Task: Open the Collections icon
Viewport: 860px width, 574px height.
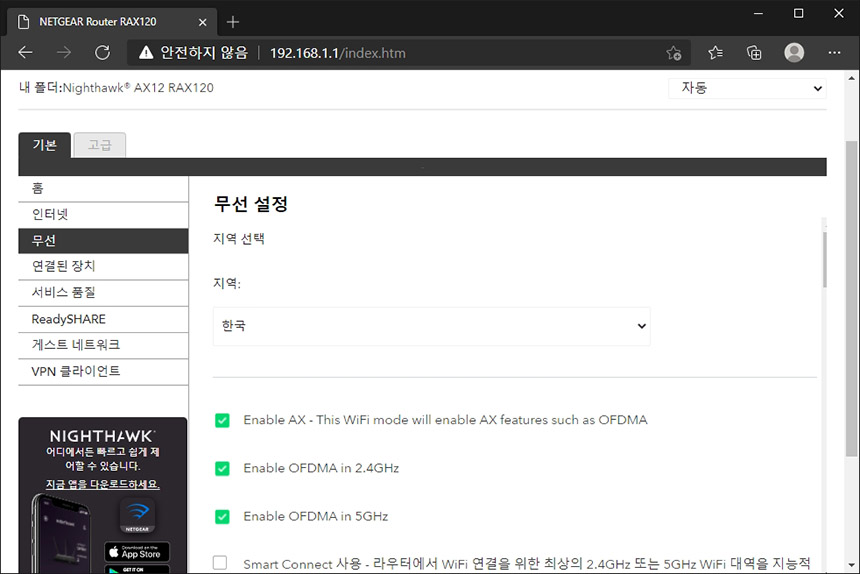Action: point(754,53)
